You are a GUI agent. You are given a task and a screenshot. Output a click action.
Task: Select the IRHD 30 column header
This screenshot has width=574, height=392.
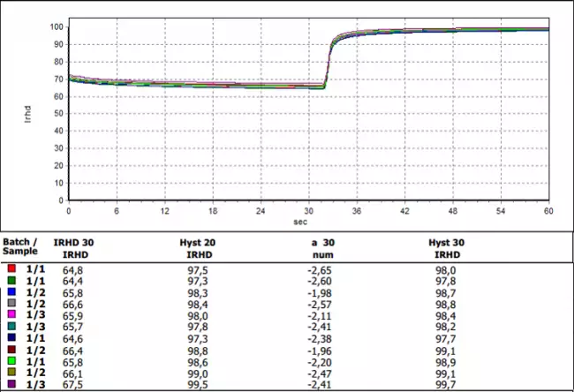click(x=76, y=245)
